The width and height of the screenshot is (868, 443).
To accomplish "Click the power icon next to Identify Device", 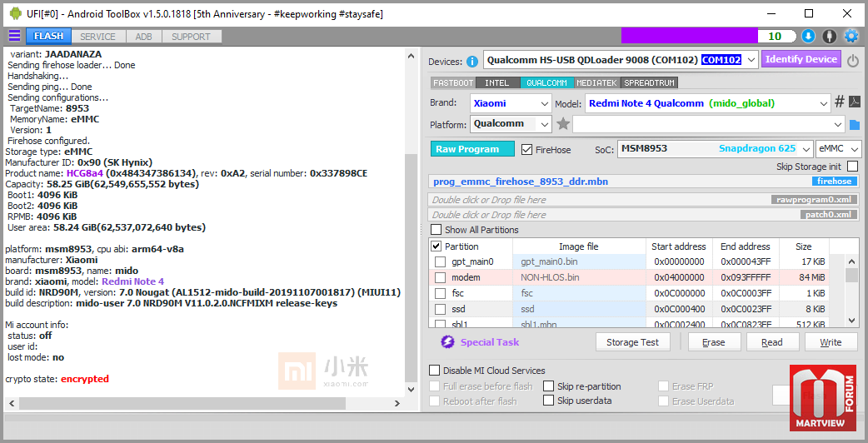I will (x=853, y=60).
